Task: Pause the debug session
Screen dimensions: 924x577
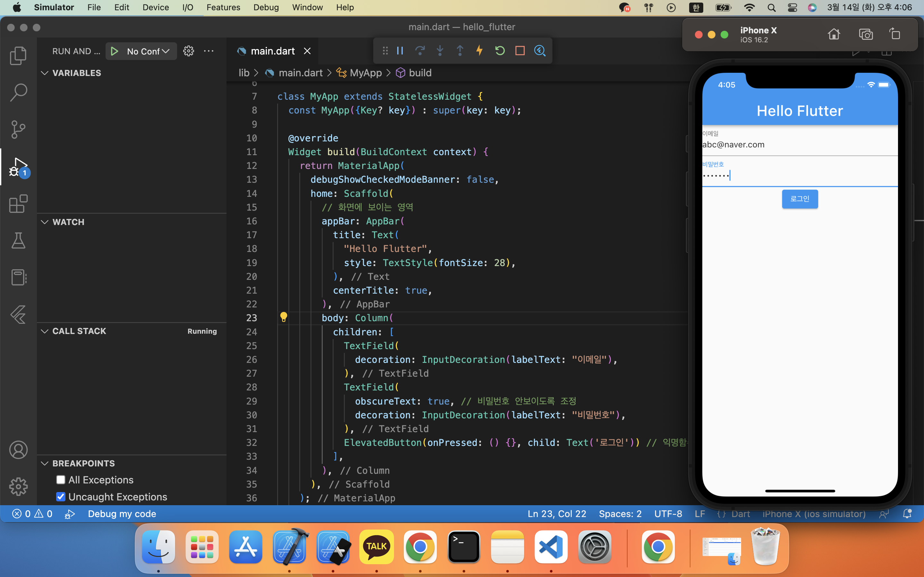Action: [400, 50]
